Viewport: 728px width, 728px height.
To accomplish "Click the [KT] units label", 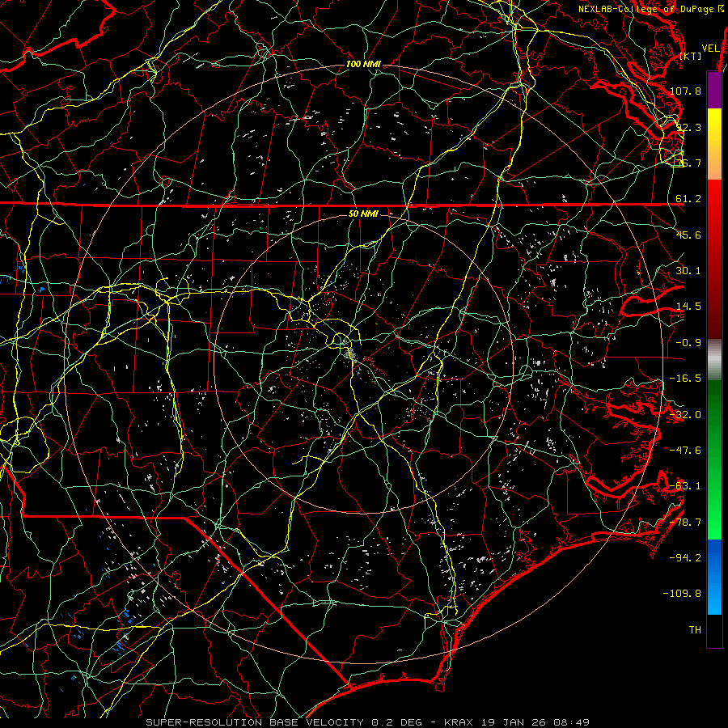I will 691,56.
